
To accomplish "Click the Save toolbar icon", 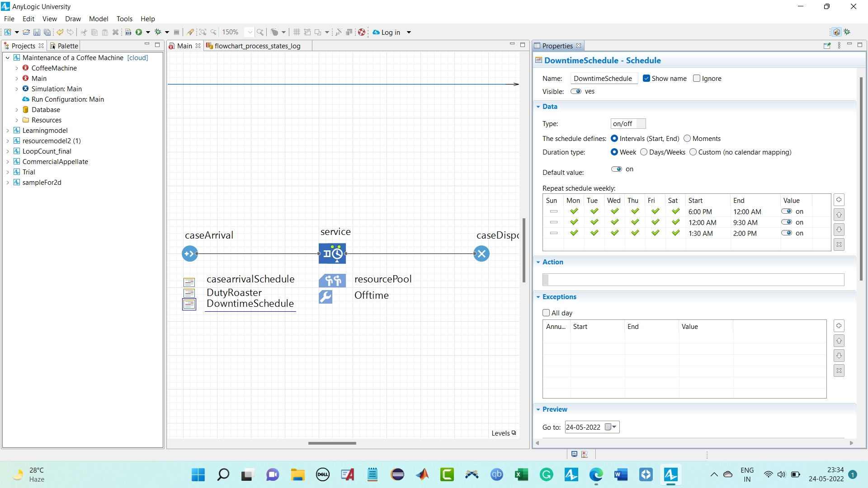I will point(37,32).
